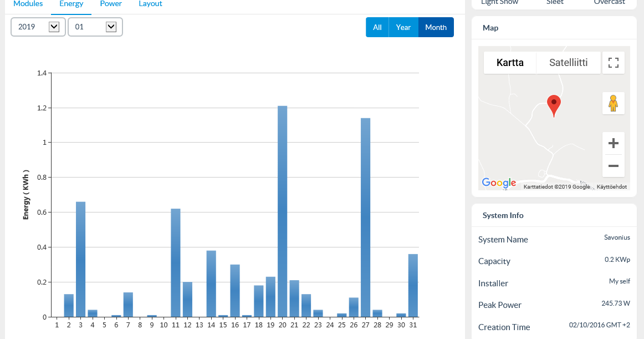Open the Käyttöehdot terms link
Image resolution: width=644 pixels, height=339 pixels.
tap(611, 187)
